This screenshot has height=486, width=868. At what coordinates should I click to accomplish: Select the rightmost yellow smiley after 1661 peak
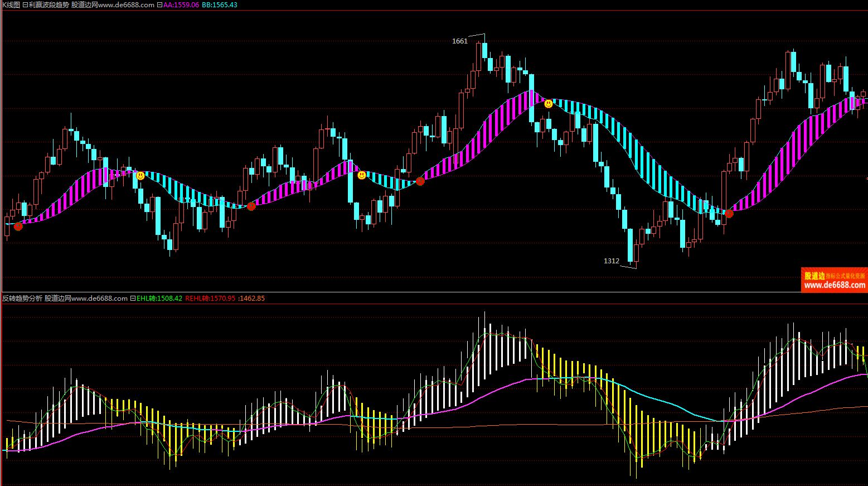point(549,104)
